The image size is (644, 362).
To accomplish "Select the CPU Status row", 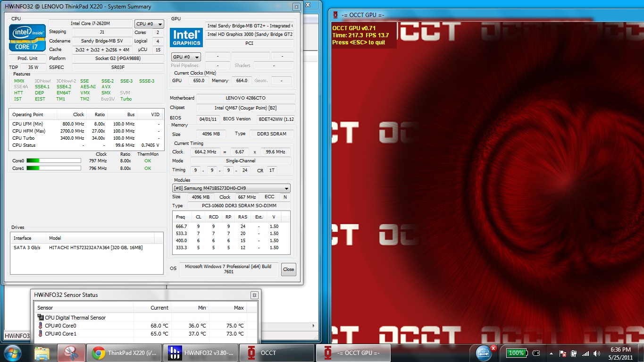I will [85, 145].
